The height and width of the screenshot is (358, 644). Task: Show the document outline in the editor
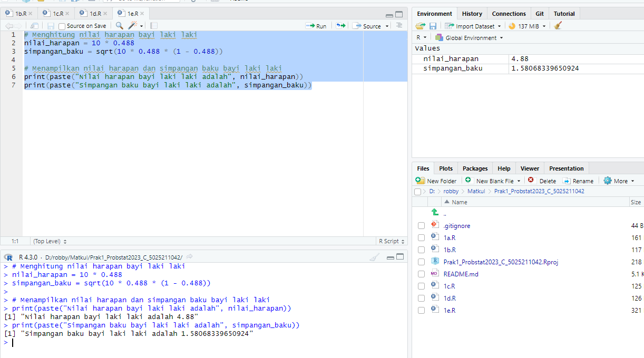(x=399, y=25)
